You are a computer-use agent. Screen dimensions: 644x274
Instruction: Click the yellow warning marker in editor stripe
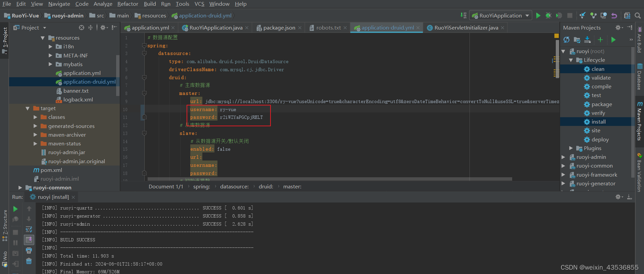tap(556, 36)
